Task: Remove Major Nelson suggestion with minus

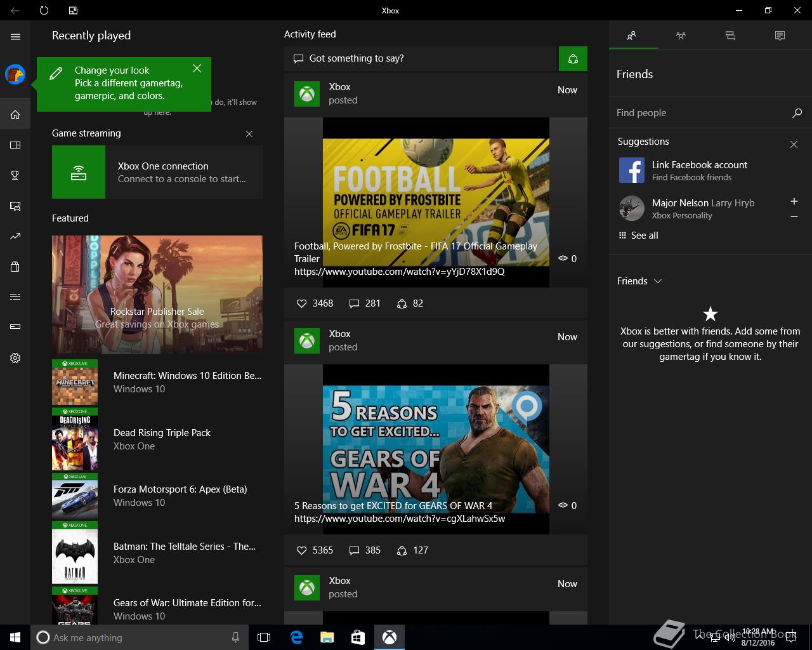Action: [794, 216]
